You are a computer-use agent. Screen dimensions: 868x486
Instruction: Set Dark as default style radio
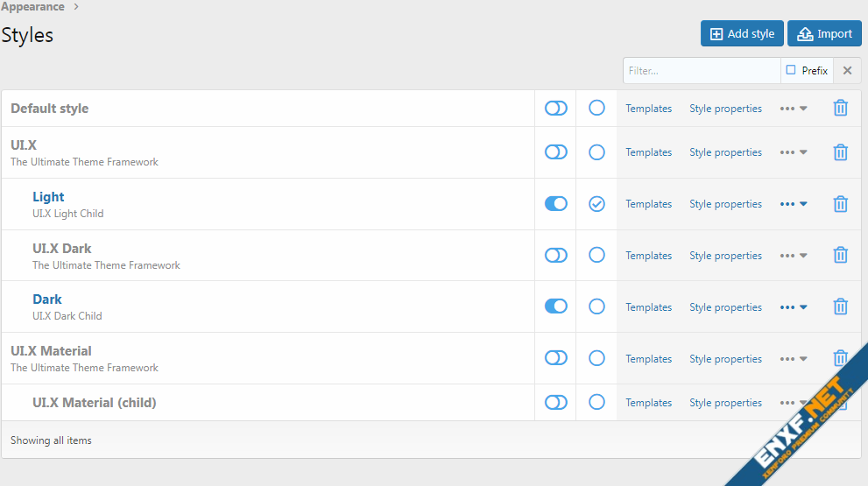(596, 307)
